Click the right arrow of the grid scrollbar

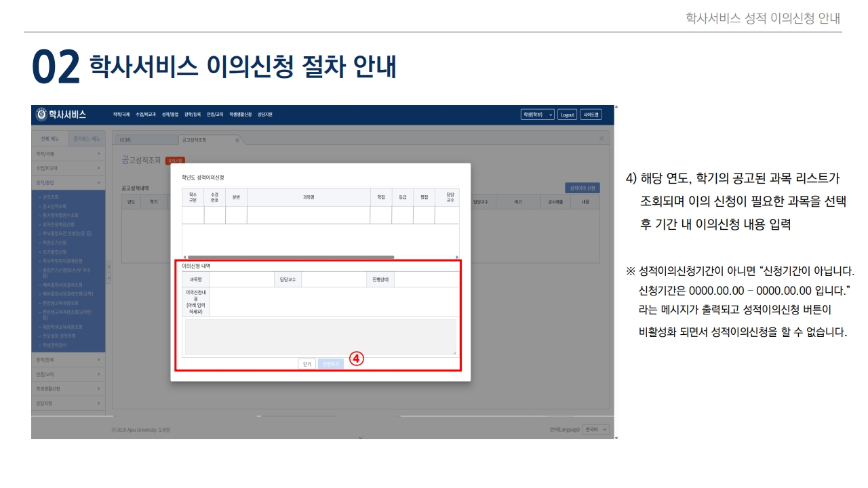(x=457, y=258)
